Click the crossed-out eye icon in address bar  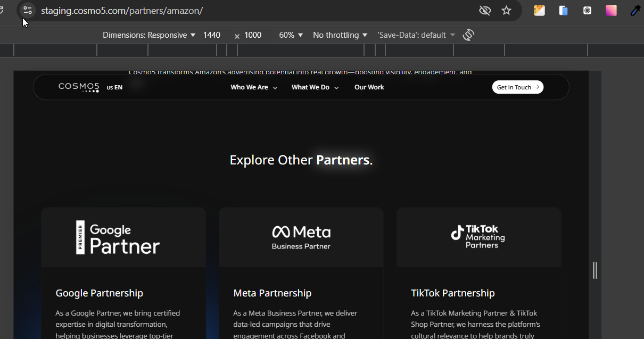[x=485, y=11]
